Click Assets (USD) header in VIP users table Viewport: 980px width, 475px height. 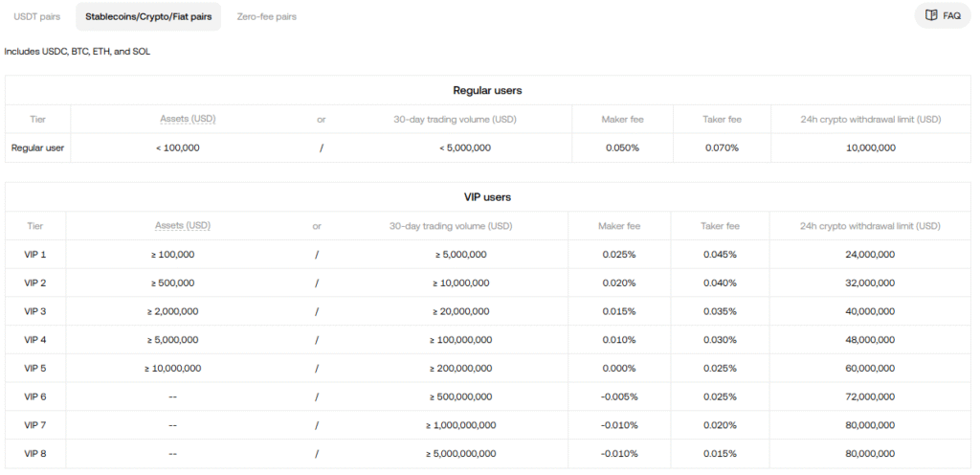(183, 226)
